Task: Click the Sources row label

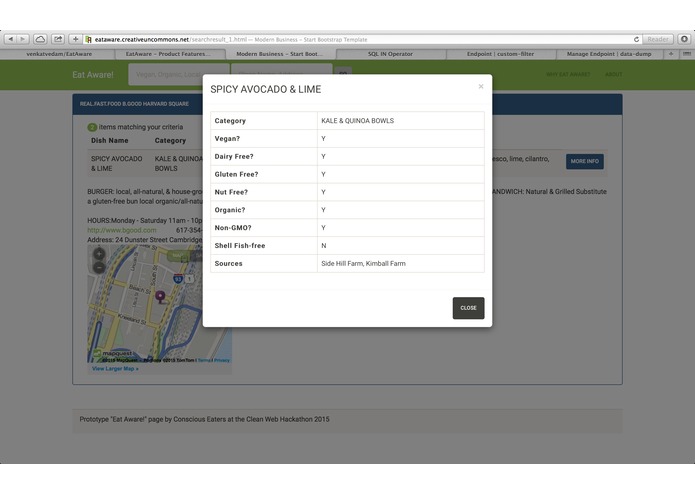Action: (228, 263)
